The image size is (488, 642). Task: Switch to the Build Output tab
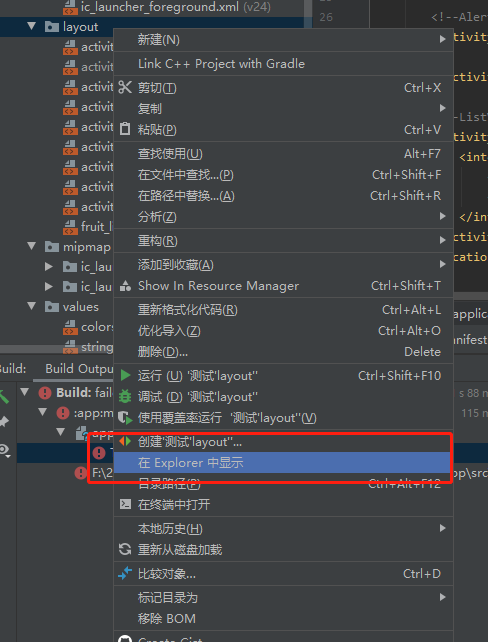click(x=79, y=368)
